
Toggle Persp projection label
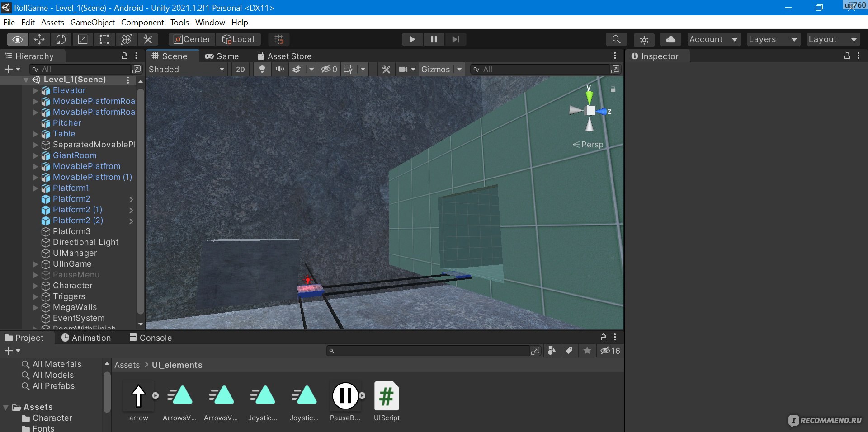coord(588,145)
